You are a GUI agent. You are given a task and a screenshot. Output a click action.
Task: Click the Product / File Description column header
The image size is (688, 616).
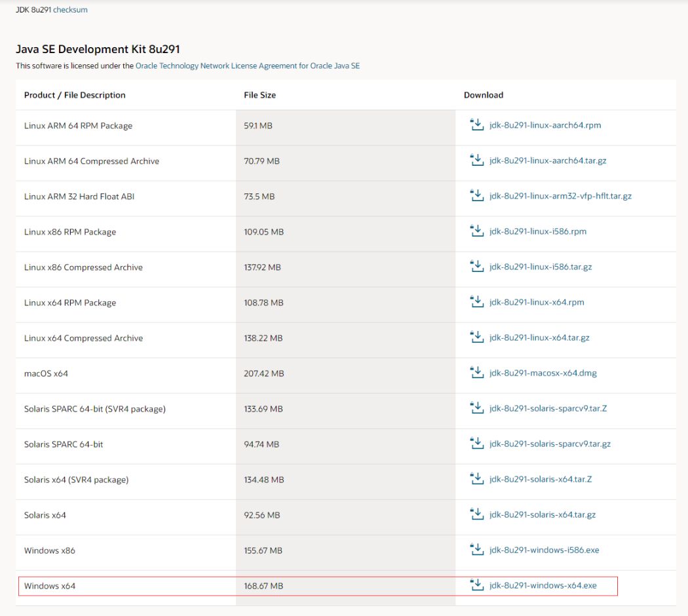coord(75,95)
